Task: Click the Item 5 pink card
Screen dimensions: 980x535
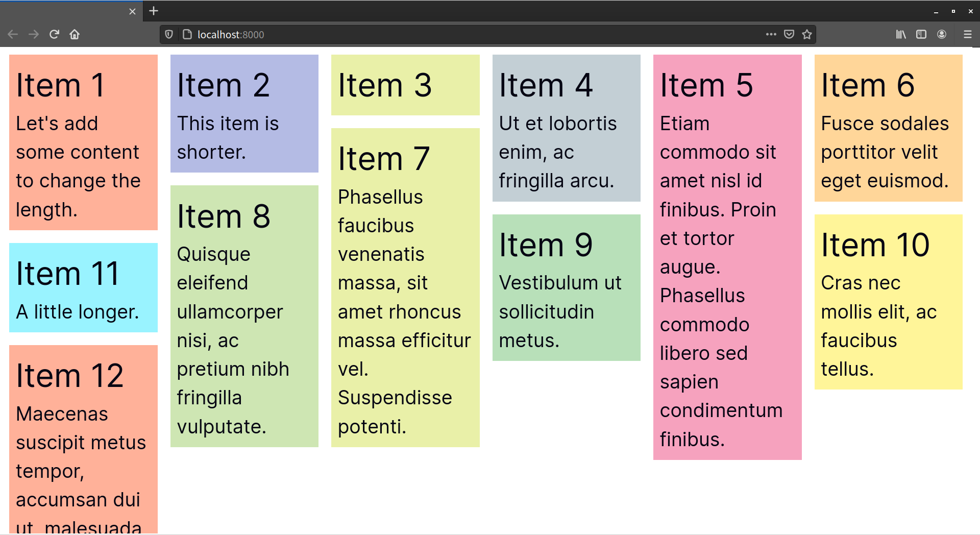Action: (727, 255)
